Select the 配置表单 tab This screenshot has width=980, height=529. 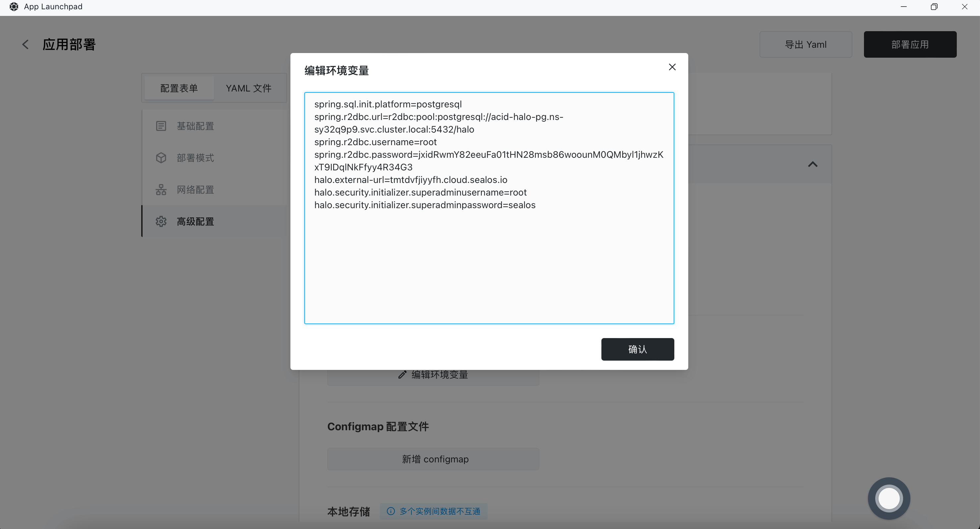pyautogui.click(x=179, y=88)
